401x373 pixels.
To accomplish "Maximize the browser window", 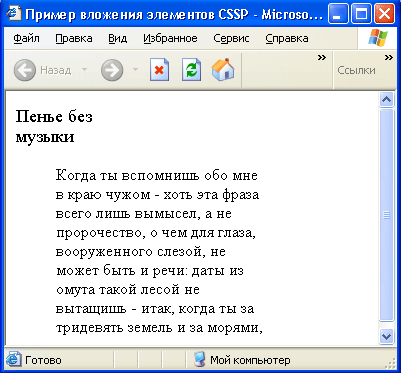I will tap(361, 14).
